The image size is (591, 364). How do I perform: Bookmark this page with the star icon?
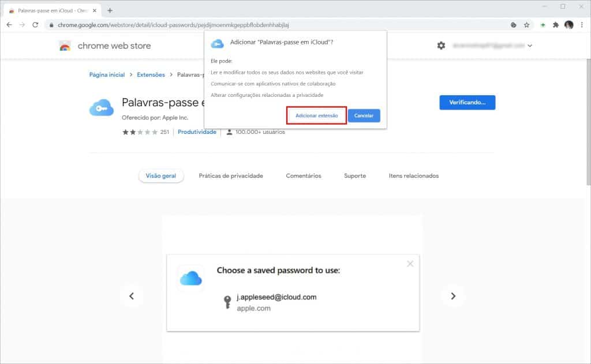click(526, 25)
